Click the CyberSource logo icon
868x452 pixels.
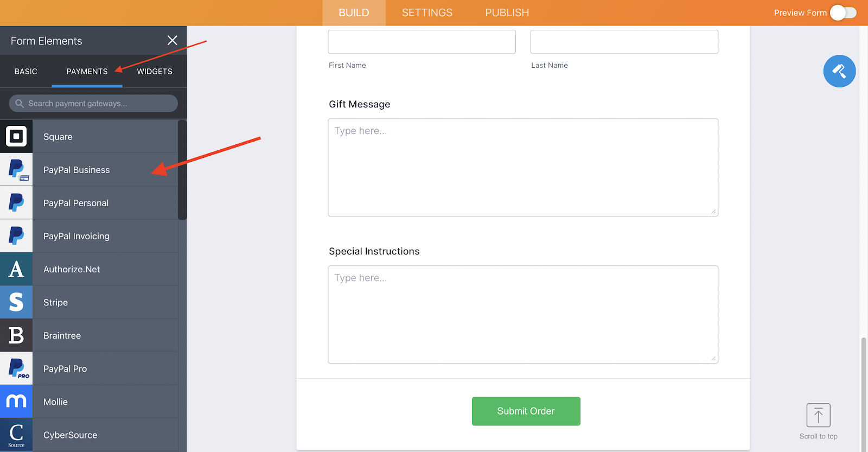16,435
